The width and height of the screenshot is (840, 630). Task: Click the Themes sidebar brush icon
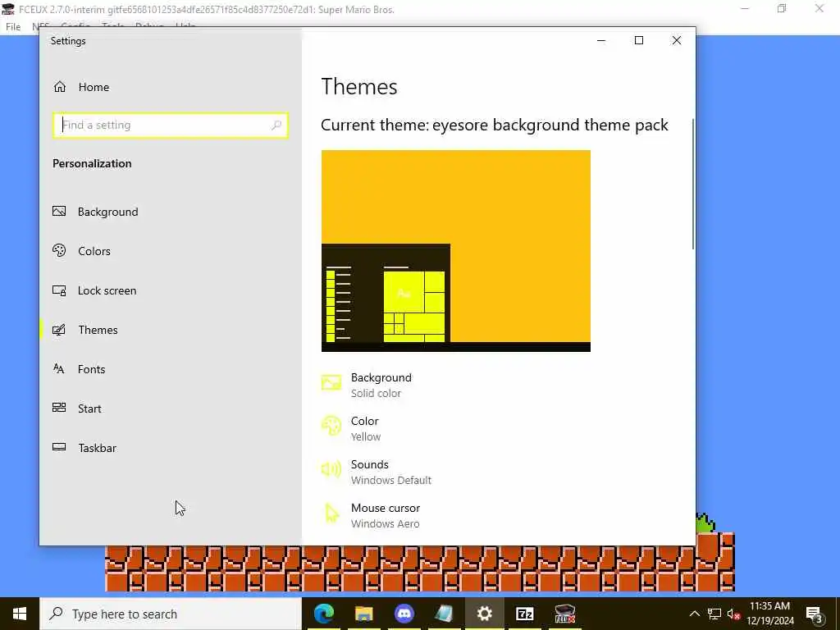[59, 330]
